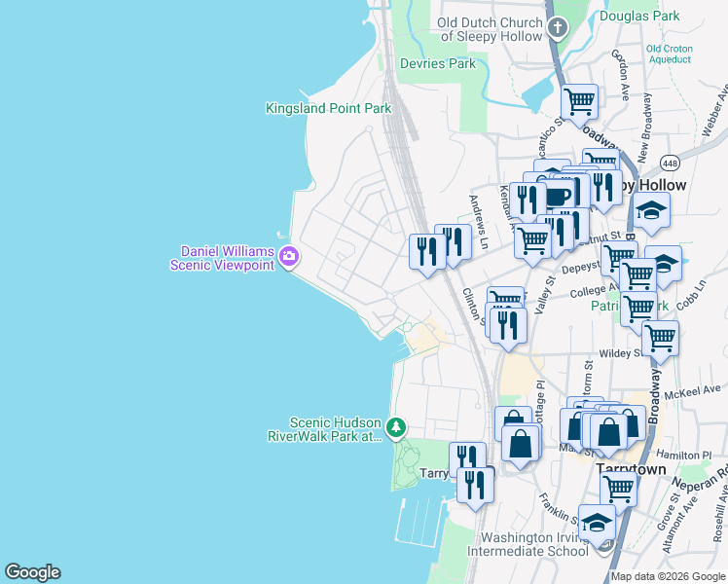
Task: Click the Devries Park label
Action: 438,63
